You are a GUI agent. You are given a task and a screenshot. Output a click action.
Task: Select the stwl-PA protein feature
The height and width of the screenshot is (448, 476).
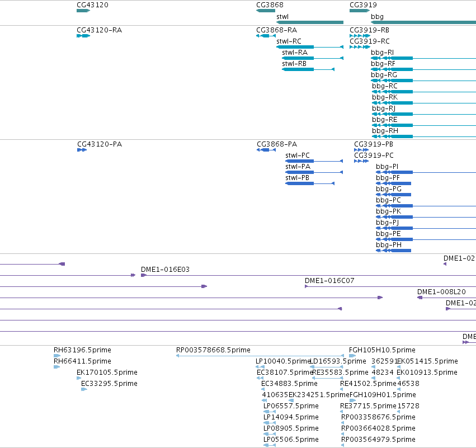[298, 167]
